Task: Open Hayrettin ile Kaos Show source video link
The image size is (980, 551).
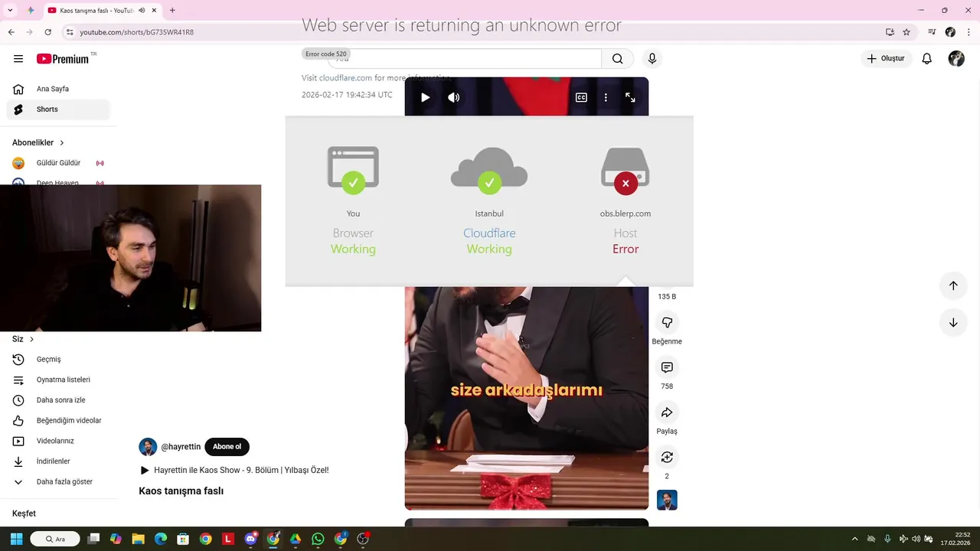Action: (x=234, y=470)
